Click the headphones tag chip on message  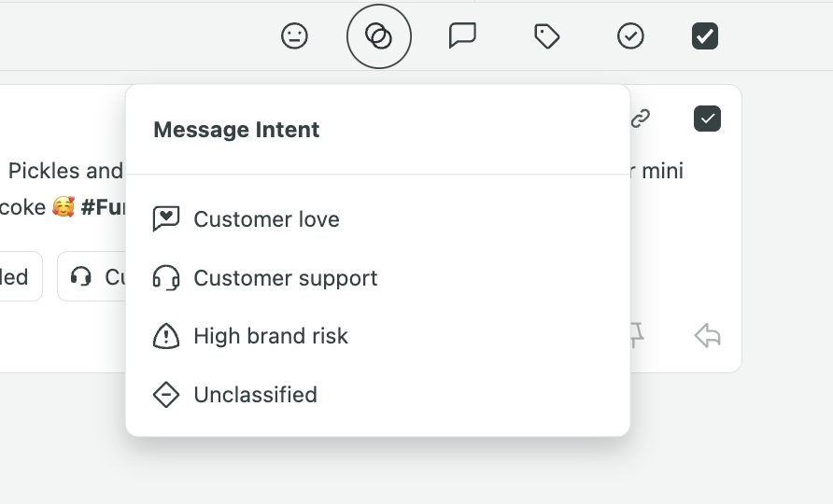click(92, 276)
